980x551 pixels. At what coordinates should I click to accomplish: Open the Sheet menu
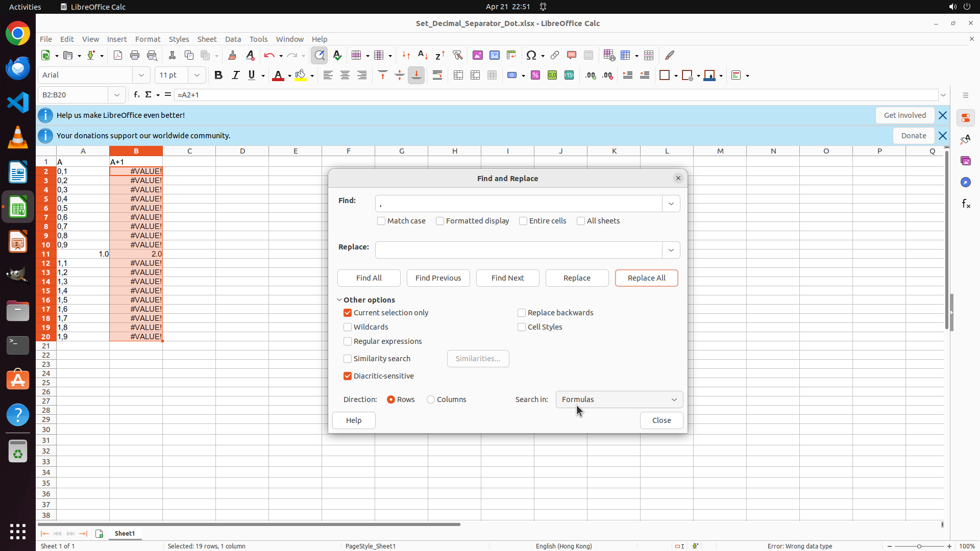pos(207,39)
